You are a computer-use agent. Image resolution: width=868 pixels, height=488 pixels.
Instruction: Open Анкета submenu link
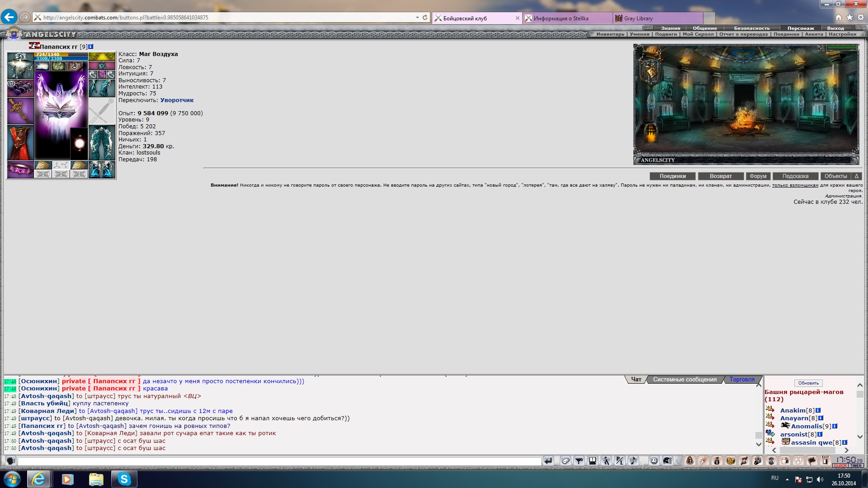(814, 34)
